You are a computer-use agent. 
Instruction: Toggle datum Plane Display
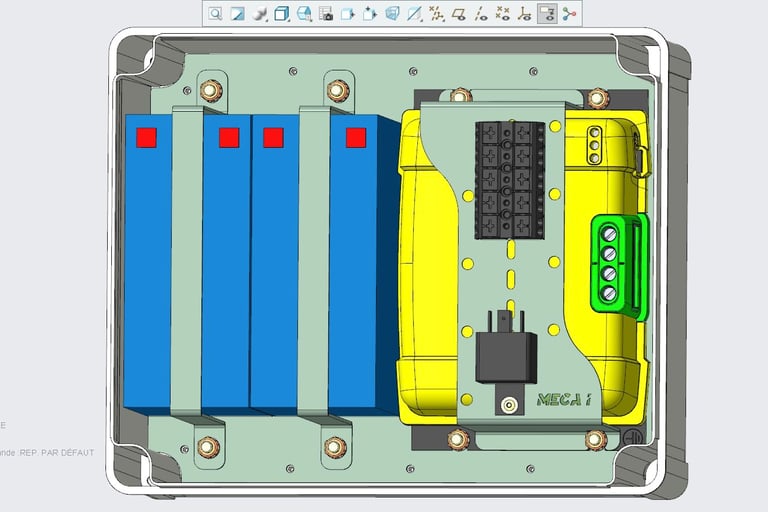459,14
